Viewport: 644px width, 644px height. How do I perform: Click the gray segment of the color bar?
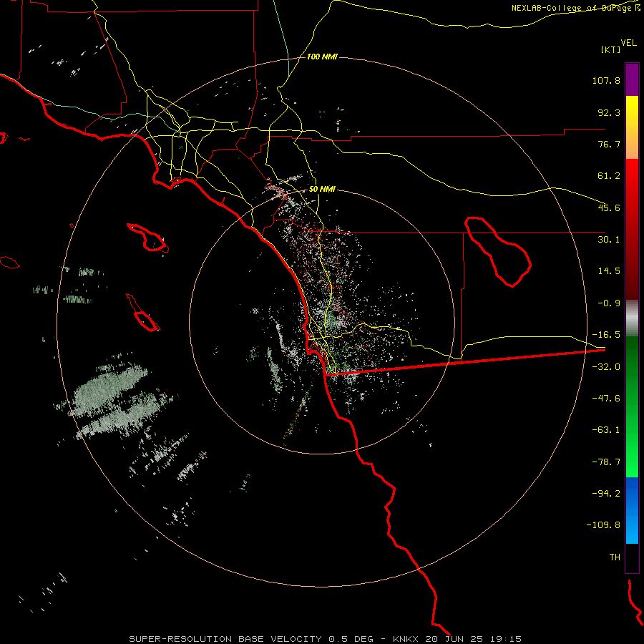pyautogui.click(x=632, y=318)
